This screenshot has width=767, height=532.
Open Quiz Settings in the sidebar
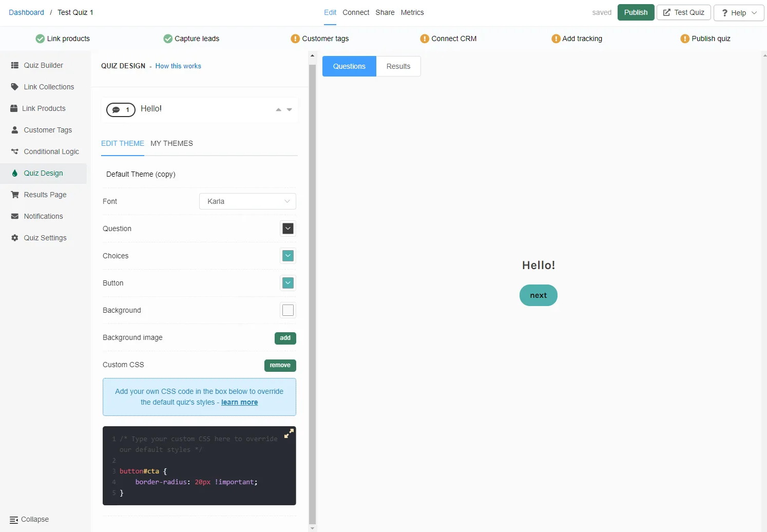point(44,238)
